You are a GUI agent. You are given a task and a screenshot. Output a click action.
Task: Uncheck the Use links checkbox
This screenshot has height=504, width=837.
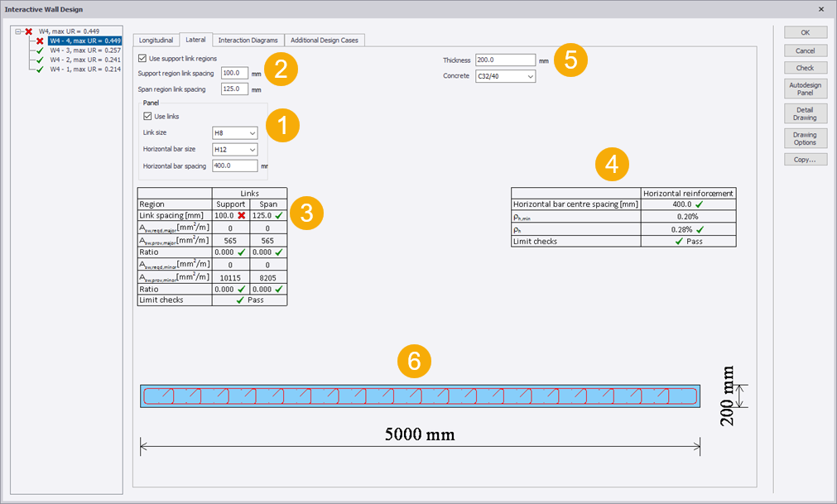click(149, 116)
